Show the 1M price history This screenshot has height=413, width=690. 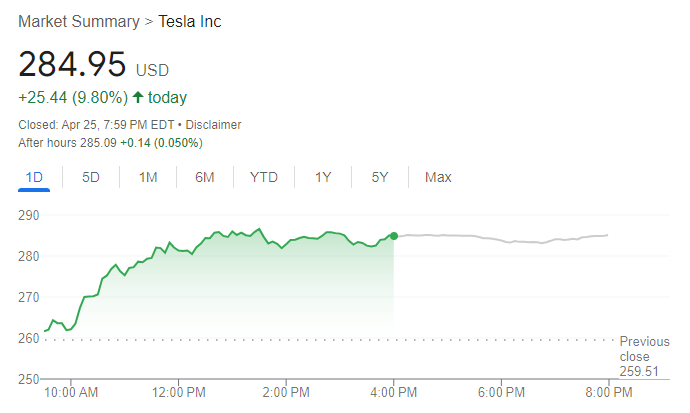[x=148, y=178]
